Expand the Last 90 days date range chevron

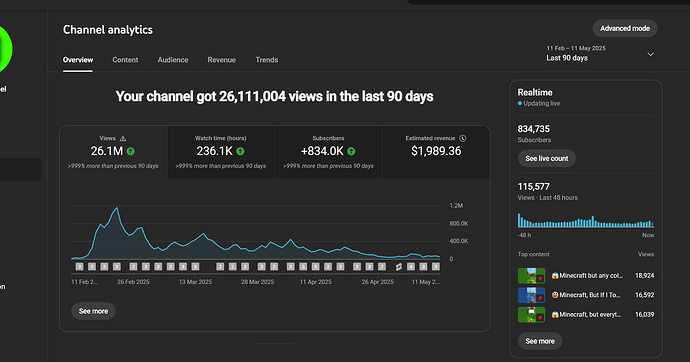coord(650,54)
